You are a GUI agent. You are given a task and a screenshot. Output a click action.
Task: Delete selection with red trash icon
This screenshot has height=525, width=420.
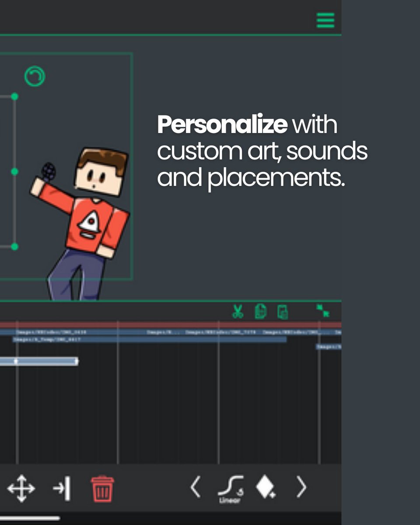tap(102, 489)
